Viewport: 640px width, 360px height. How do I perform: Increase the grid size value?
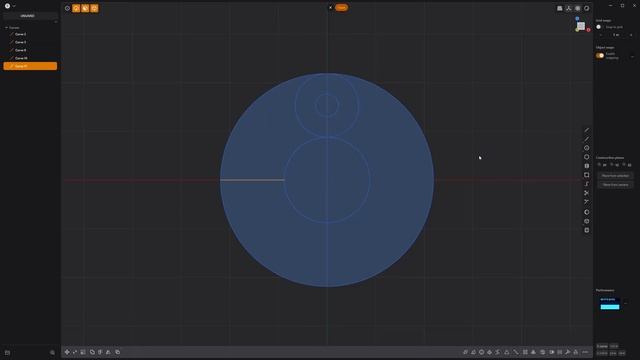[631, 35]
